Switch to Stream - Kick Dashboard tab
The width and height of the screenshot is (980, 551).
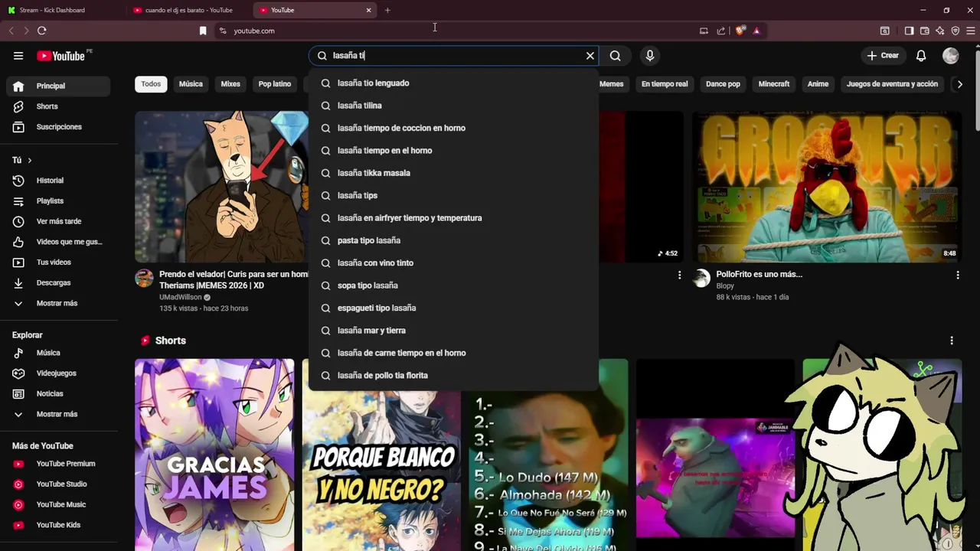61,10
